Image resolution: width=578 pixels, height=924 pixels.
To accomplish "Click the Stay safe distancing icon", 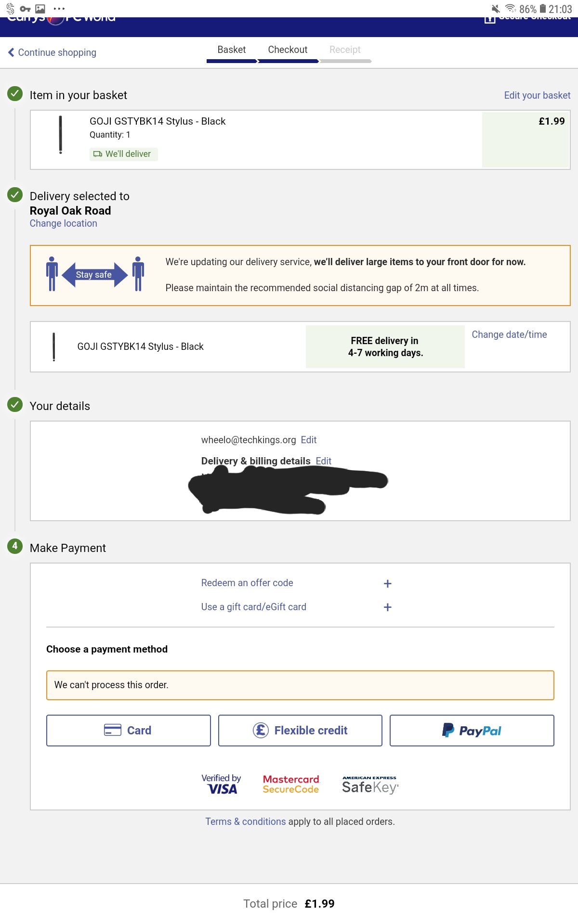I will 95,274.
